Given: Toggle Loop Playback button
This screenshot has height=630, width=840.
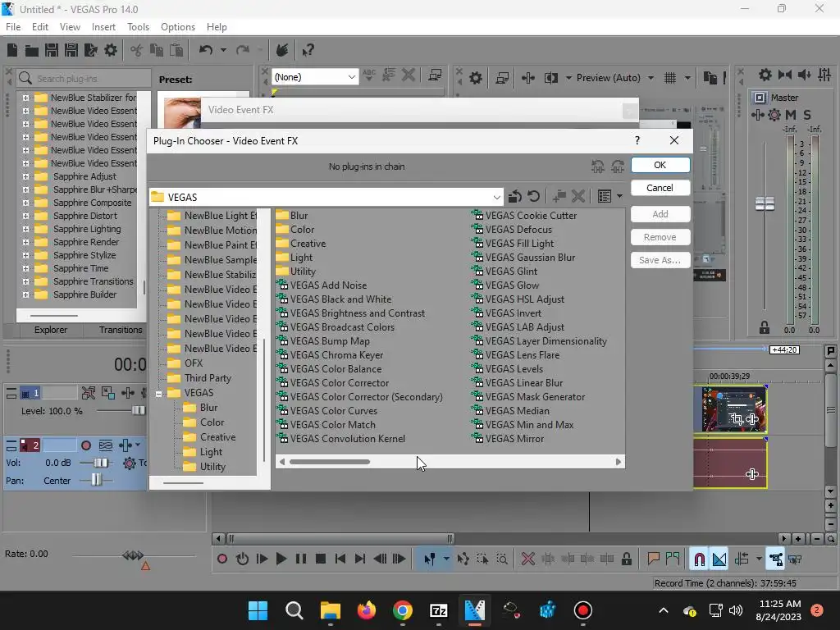Looking at the screenshot, I should (x=242, y=559).
